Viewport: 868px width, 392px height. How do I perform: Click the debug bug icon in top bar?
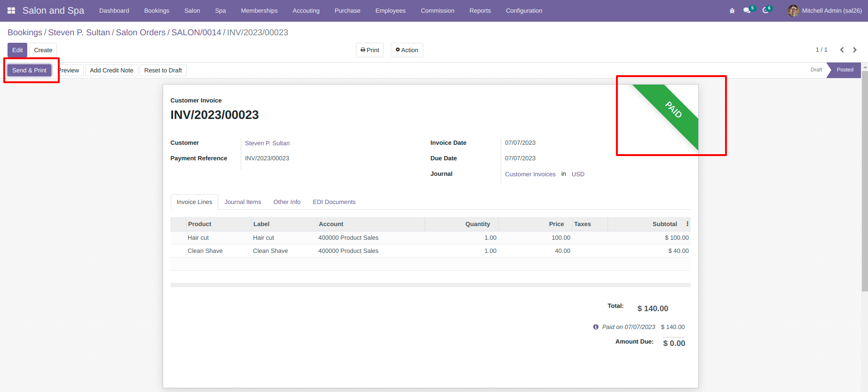[732, 11]
